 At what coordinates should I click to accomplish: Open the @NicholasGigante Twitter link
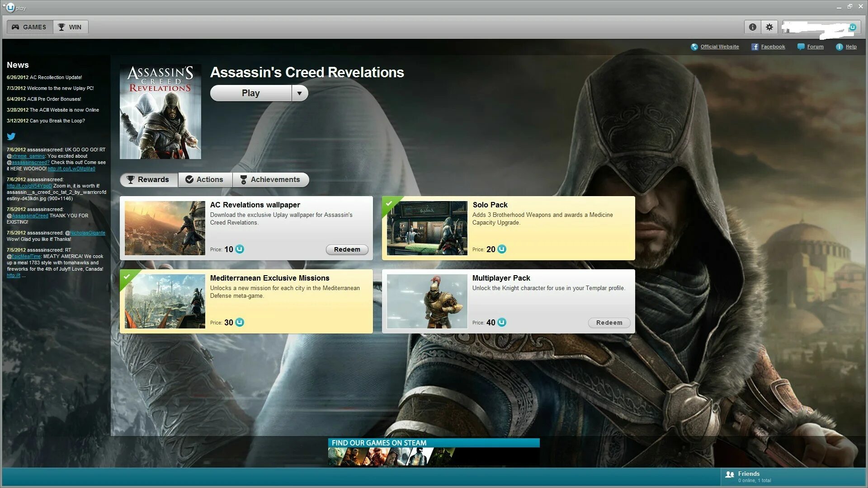tap(88, 233)
